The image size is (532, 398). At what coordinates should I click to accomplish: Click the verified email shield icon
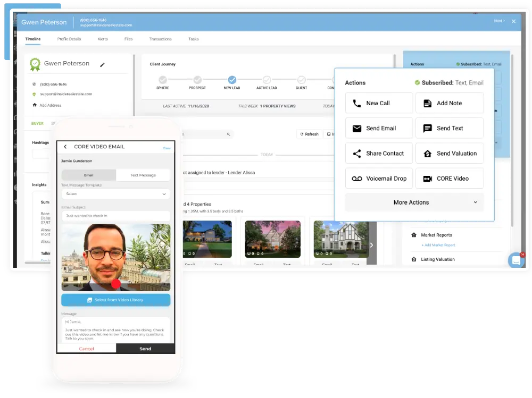pyautogui.click(x=34, y=94)
